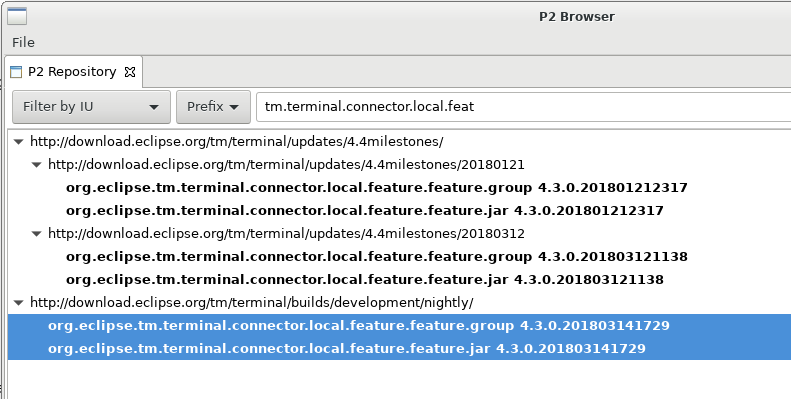This screenshot has height=399, width=791.
Task: Open the Prefix match dropdown
Action: pyautogui.click(x=213, y=107)
